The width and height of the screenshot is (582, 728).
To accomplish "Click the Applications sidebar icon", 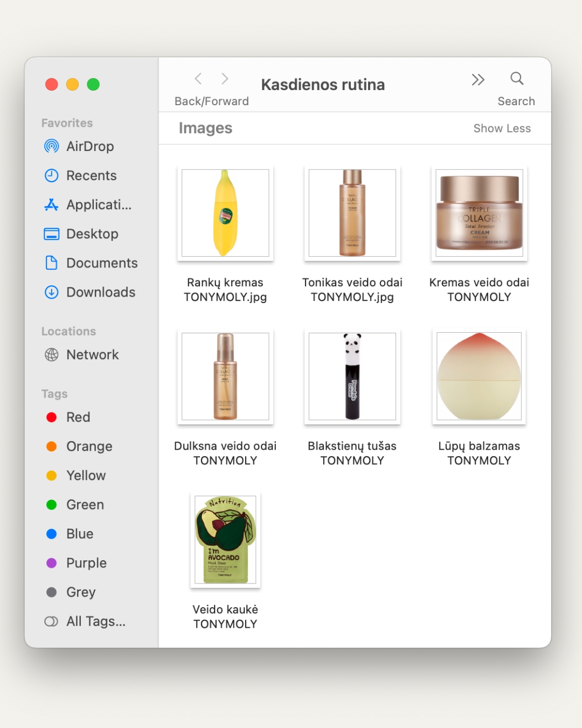I will point(51,204).
